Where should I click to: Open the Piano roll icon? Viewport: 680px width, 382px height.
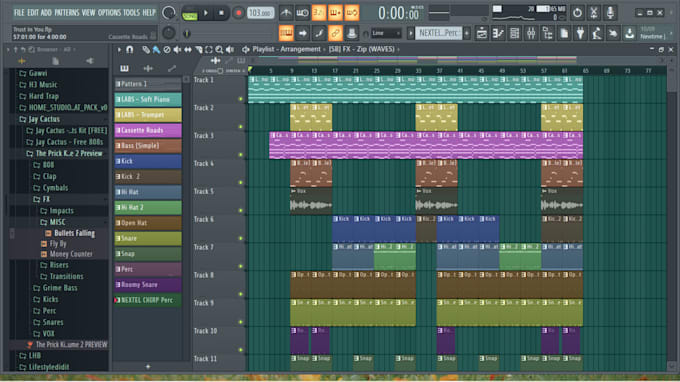pos(498,33)
